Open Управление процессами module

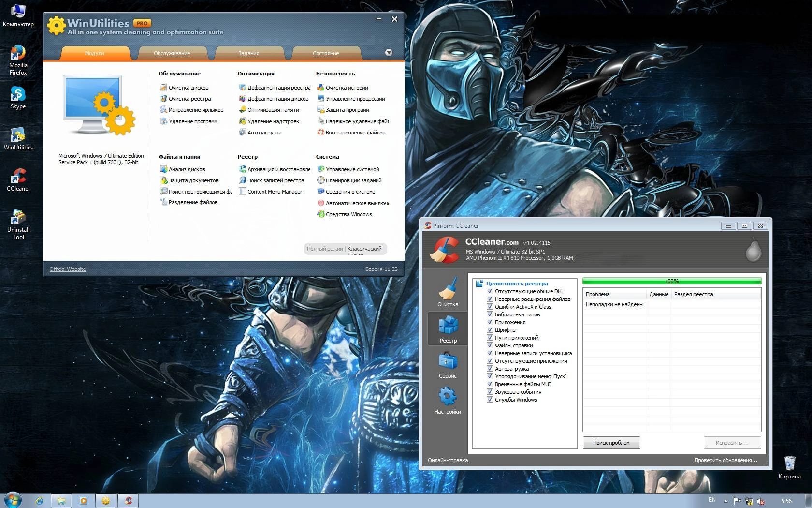pos(351,99)
